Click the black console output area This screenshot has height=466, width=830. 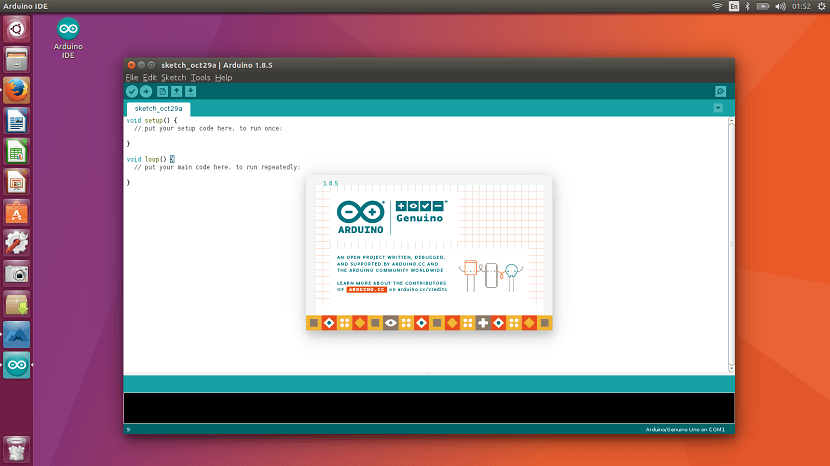tap(428, 407)
